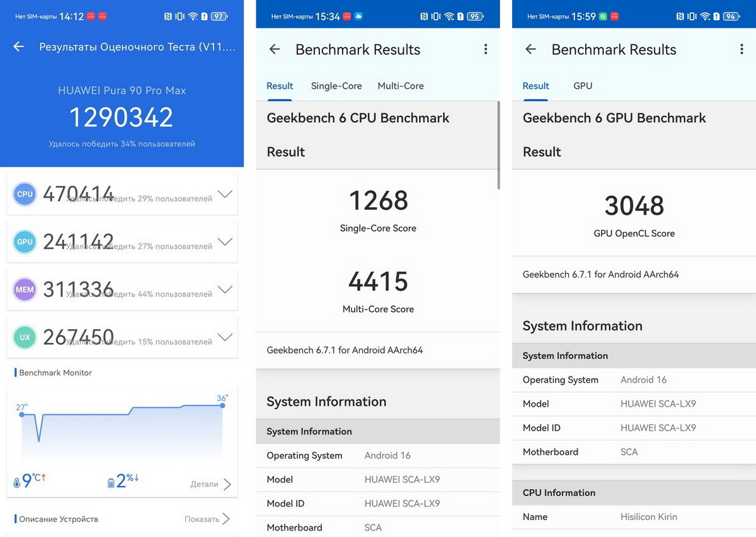Tap the vibrate icon in the 15:59 status bar
This screenshot has width=756, height=537.
click(692, 16)
